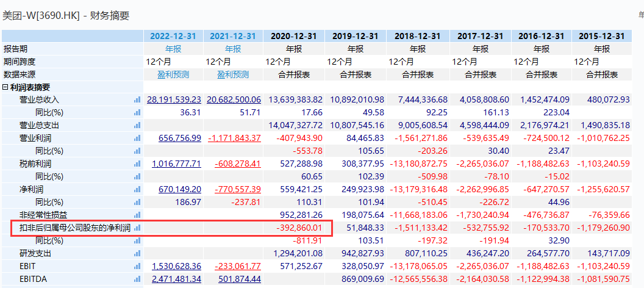Open chart icon for 营业利润 row

click(137, 138)
